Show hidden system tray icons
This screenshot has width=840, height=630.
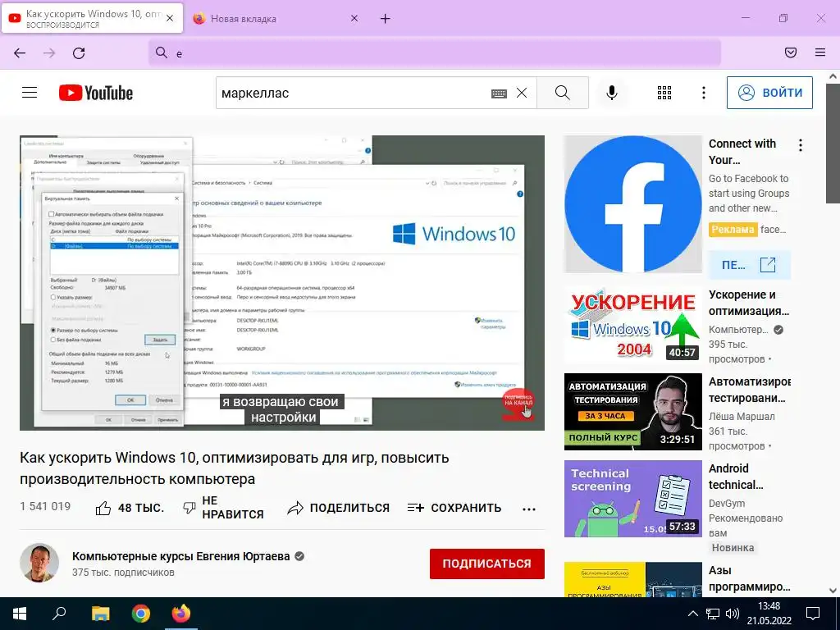coord(692,614)
